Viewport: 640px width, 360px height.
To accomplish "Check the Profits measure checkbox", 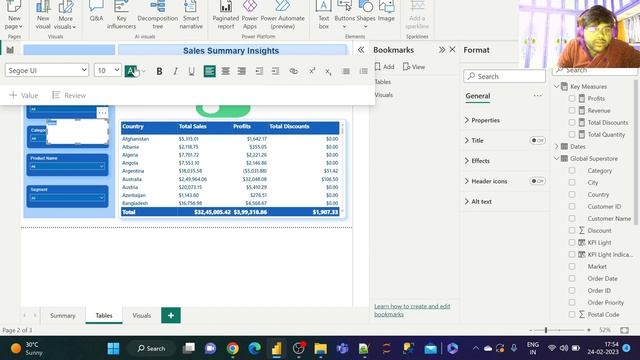I will (x=572, y=98).
